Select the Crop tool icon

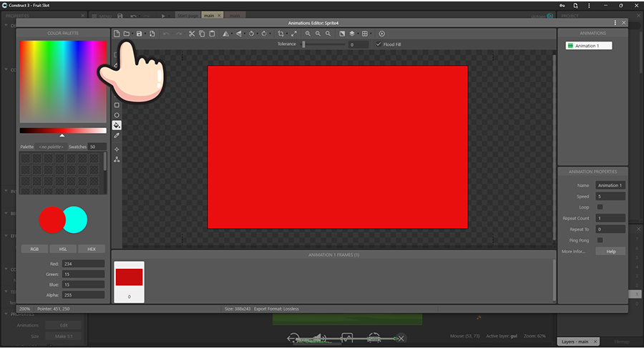tap(281, 34)
